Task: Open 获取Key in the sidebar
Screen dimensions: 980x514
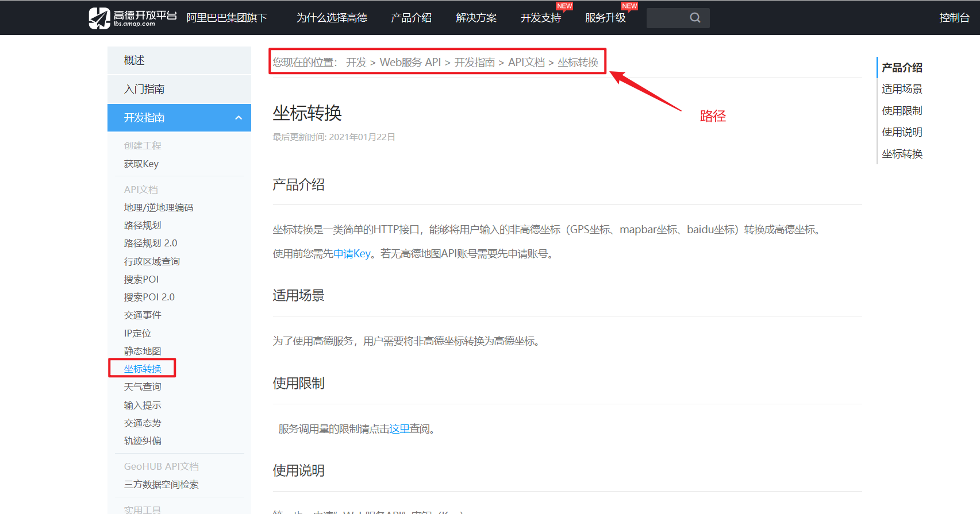Action: [141, 164]
